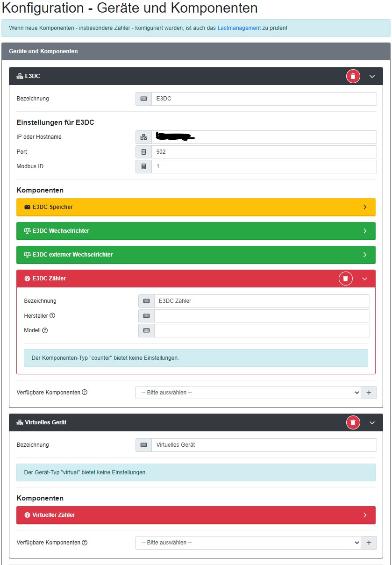Click the virtual device no-settings info message

click(196, 472)
